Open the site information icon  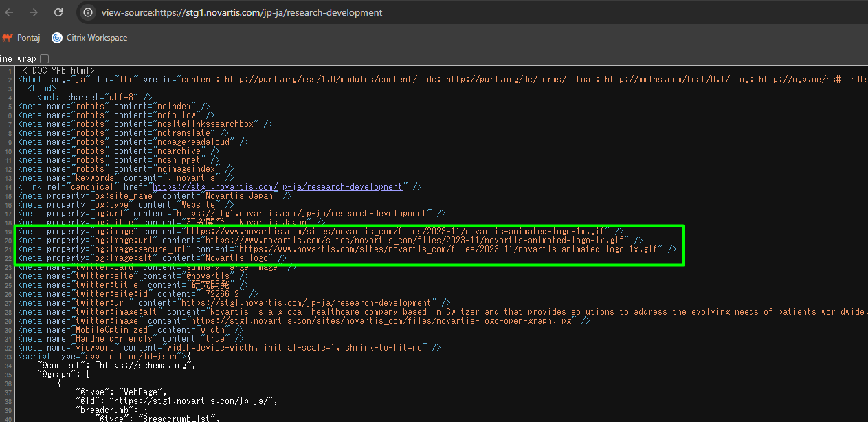(87, 12)
